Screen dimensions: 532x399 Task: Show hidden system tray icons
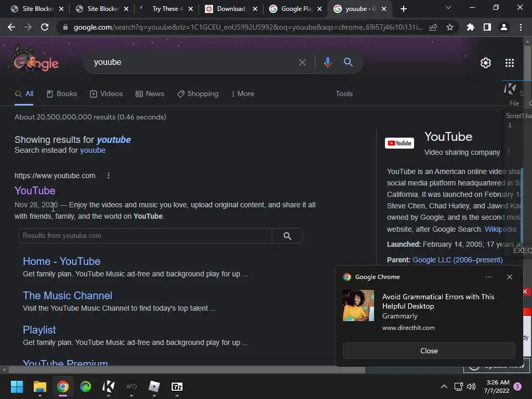(x=444, y=387)
